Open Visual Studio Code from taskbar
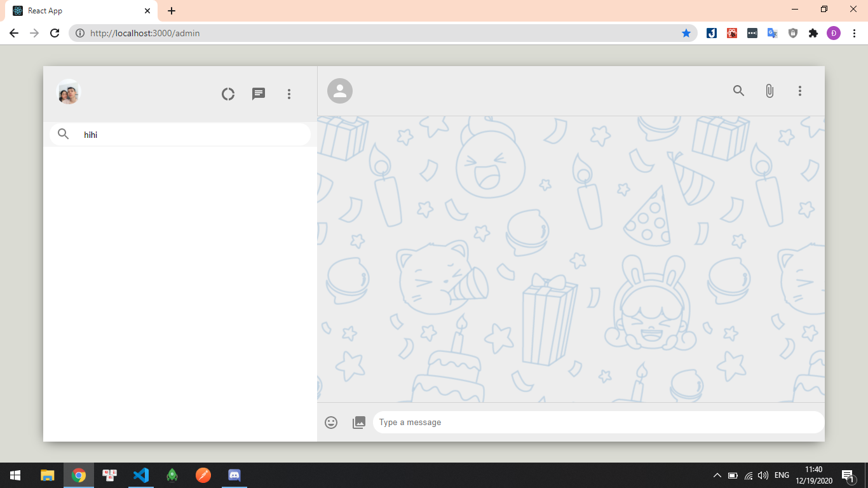 141,475
